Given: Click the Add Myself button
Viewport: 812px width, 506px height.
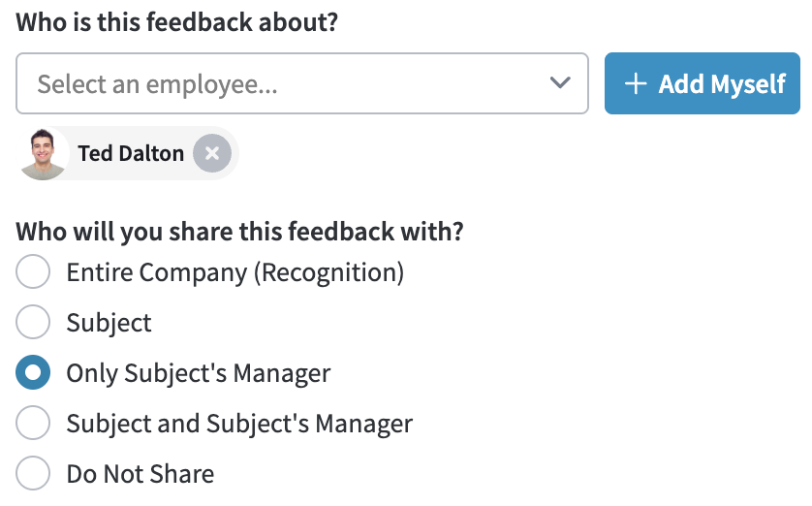Looking at the screenshot, I should tap(703, 83).
